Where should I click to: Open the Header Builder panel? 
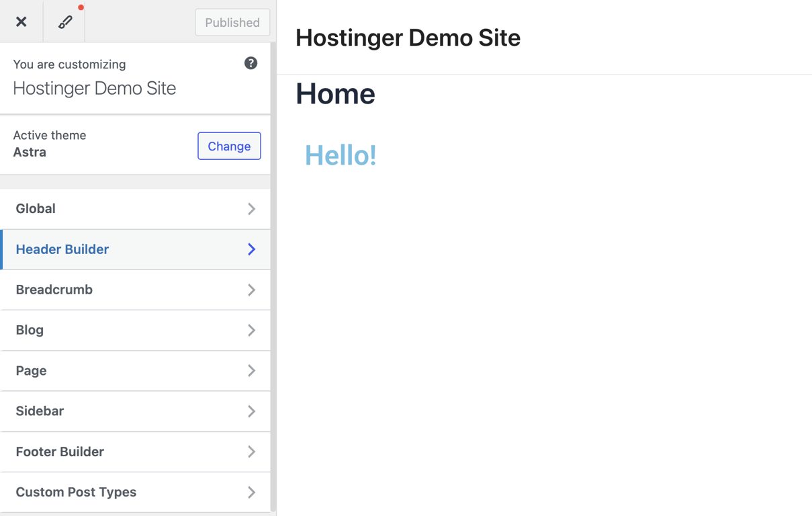(x=251, y=249)
